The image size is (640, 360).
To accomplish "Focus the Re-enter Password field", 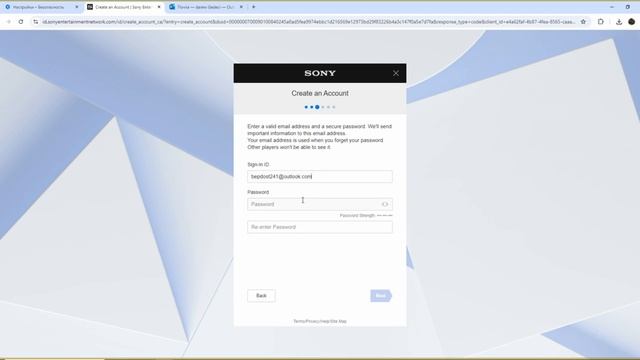I will pos(320,227).
